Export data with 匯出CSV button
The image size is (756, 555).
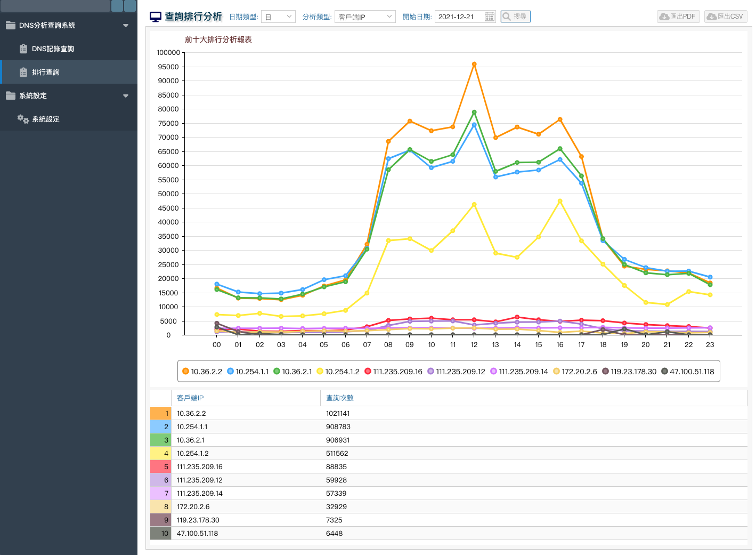pyautogui.click(x=726, y=17)
